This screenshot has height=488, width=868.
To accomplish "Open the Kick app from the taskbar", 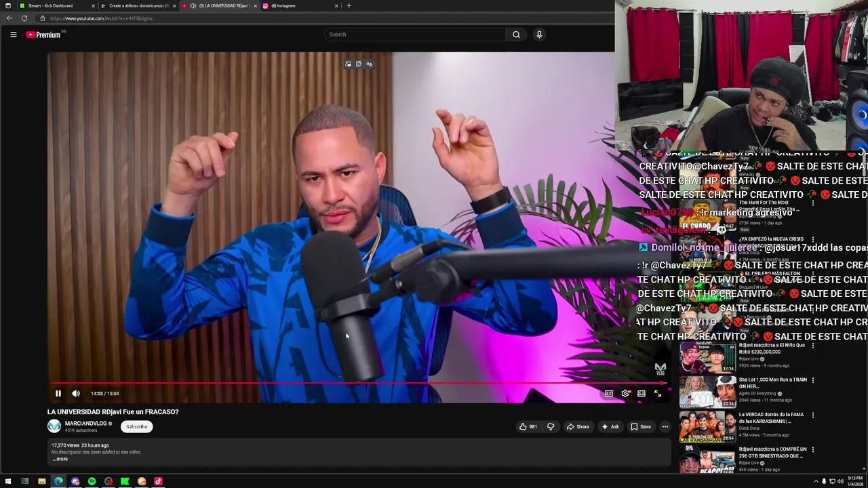I will coord(125,481).
